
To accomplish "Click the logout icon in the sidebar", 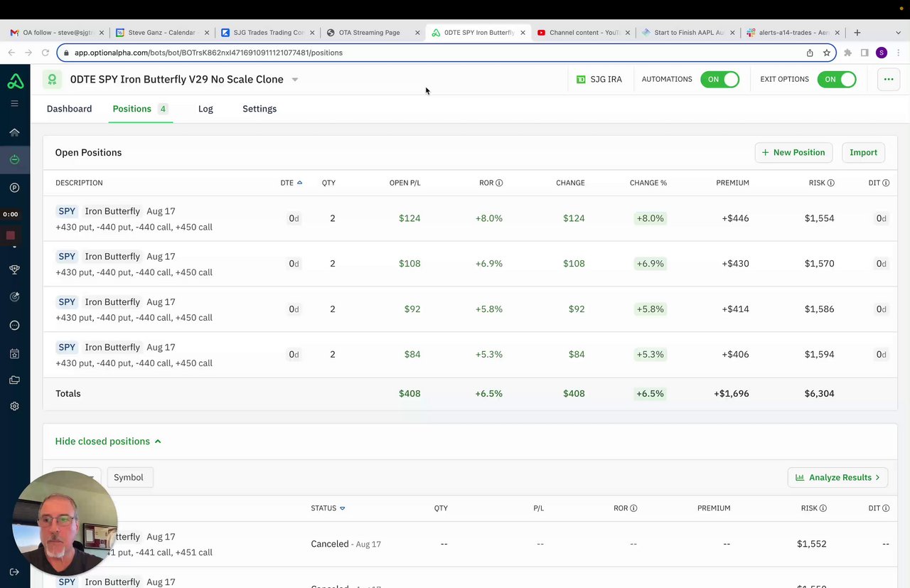I will pos(14,572).
